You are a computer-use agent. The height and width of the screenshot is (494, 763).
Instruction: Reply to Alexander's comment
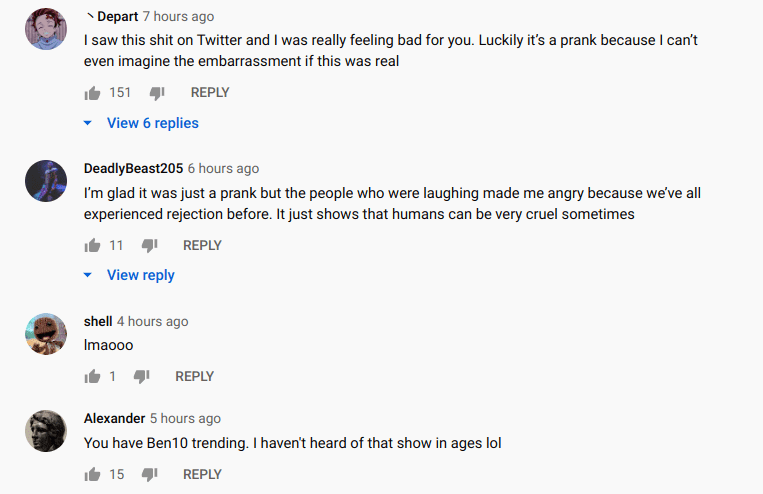pyautogui.click(x=202, y=475)
